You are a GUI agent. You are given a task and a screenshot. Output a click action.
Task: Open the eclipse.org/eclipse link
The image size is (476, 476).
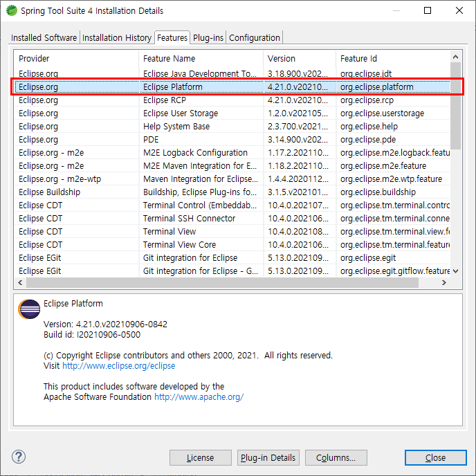pos(119,365)
